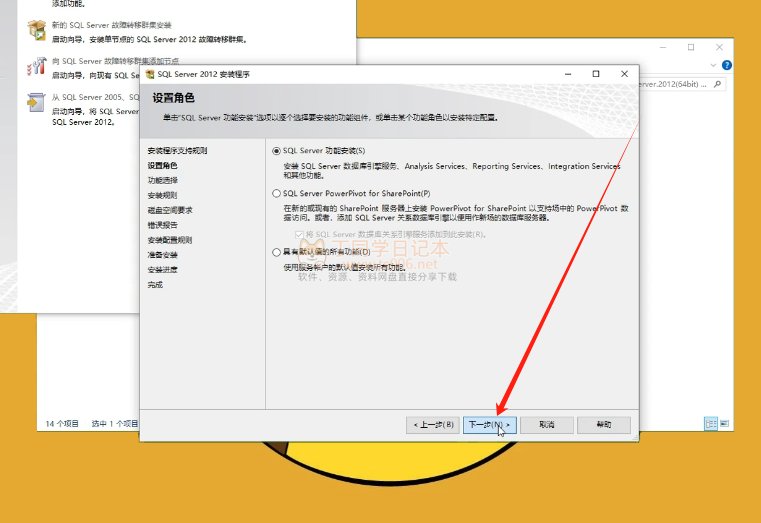Maximize the Explorer window
Viewport: 761px width, 523px height.
tap(691, 47)
